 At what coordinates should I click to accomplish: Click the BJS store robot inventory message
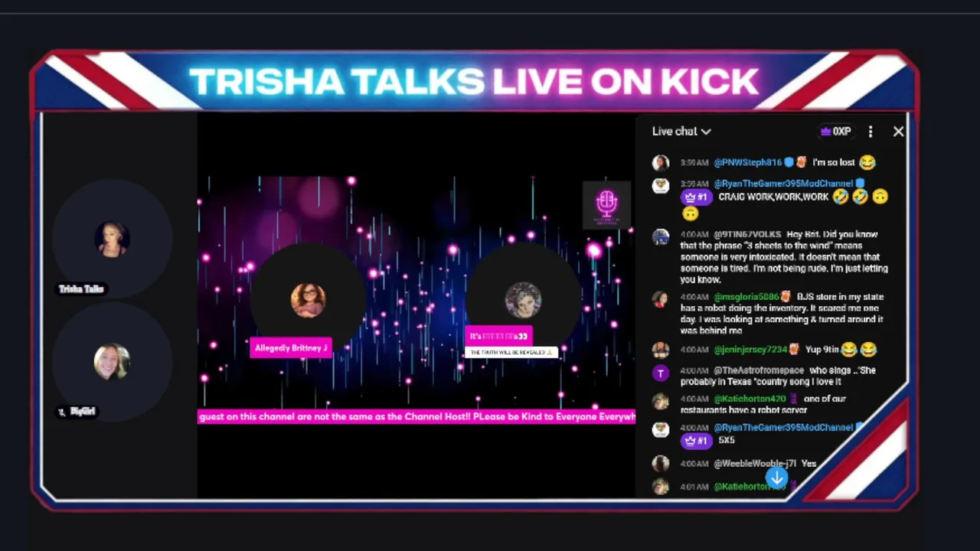(x=782, y=314)
